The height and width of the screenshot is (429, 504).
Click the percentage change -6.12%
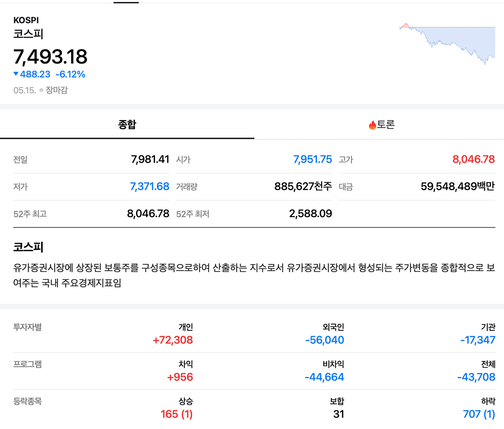[71, 74]
